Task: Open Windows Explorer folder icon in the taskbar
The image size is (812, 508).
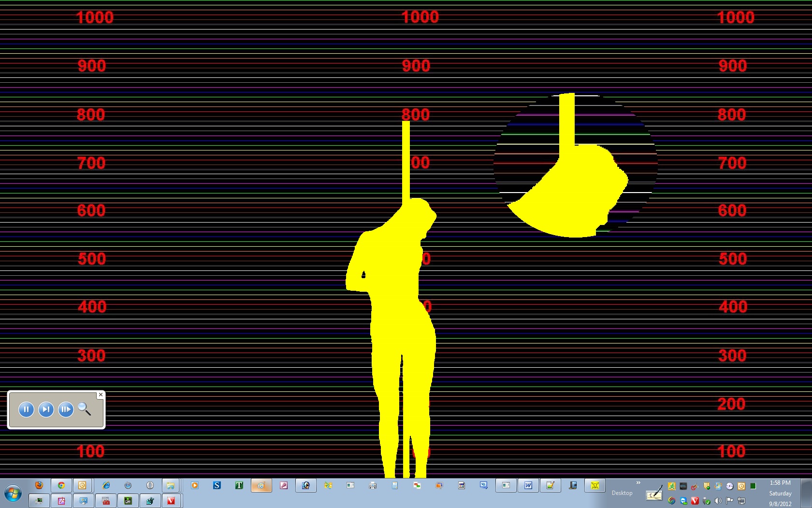Action: click(x=170, y=485)
